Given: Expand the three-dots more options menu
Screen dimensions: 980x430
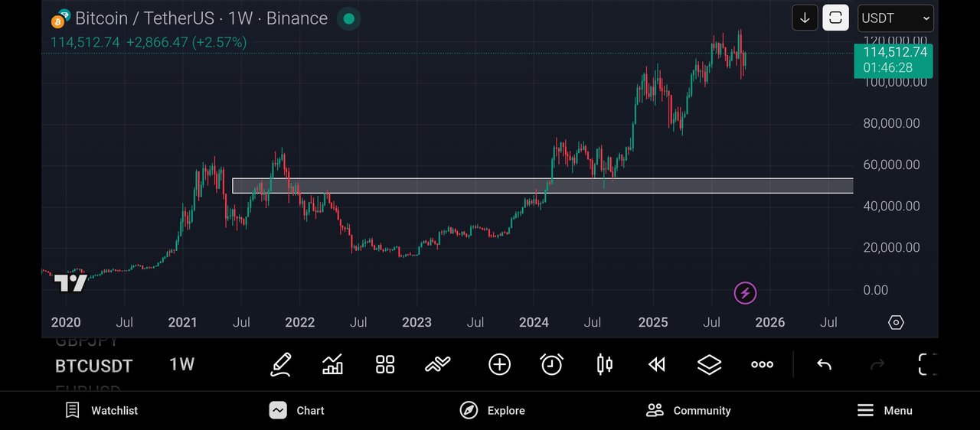Looking at the screenshot, I should click(x=762, y=365).
